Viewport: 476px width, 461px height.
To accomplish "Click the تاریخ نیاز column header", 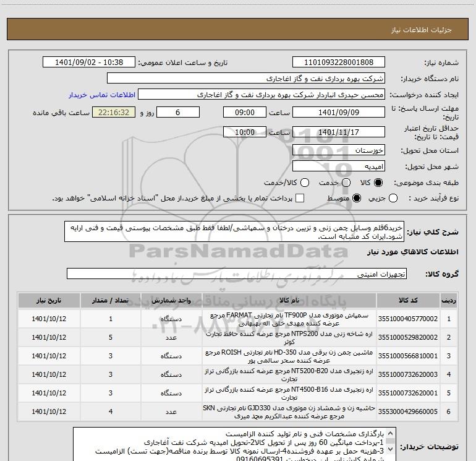I will click(49, 301).
